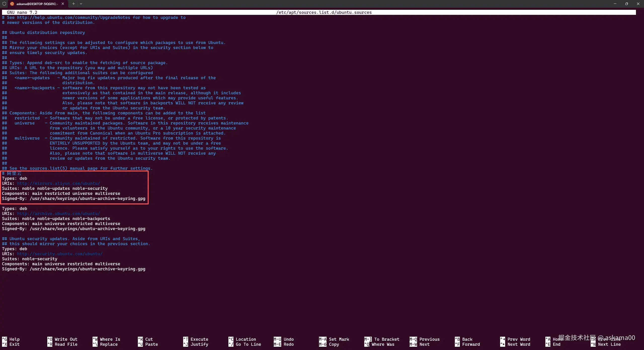Click the ^X Exit shortcut
The height and width of the screenshot is (350, 644).
[11, 344]
